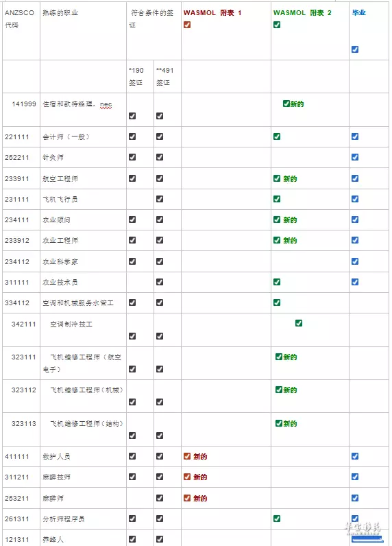This screenshot has height=546, width=392.
Task: Click the 190 visa checkbox for 221111
Action: pyautogui.click(x=132, y=136)
